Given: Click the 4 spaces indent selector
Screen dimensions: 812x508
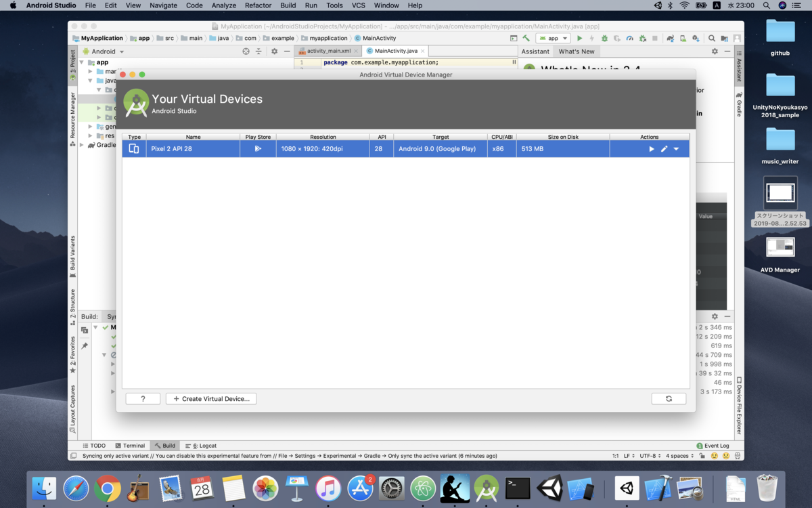Looking at the screenshot, I should click(x=679, y=456).
